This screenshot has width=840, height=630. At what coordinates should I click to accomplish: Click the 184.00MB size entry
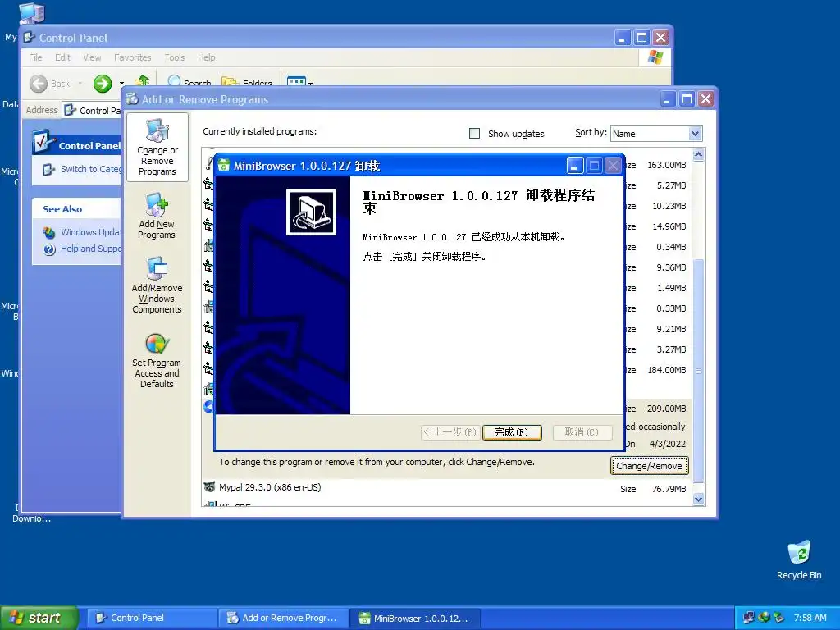click(x=666, y=370)
